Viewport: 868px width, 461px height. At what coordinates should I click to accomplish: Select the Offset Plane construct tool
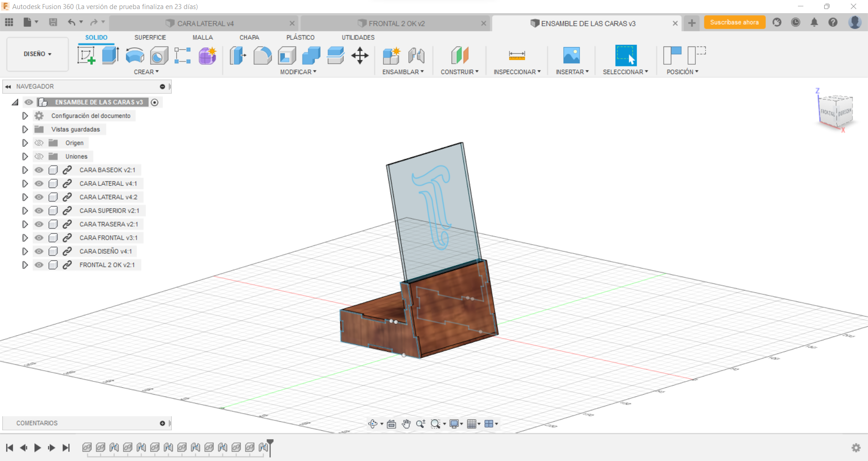[x=460, y=56]
